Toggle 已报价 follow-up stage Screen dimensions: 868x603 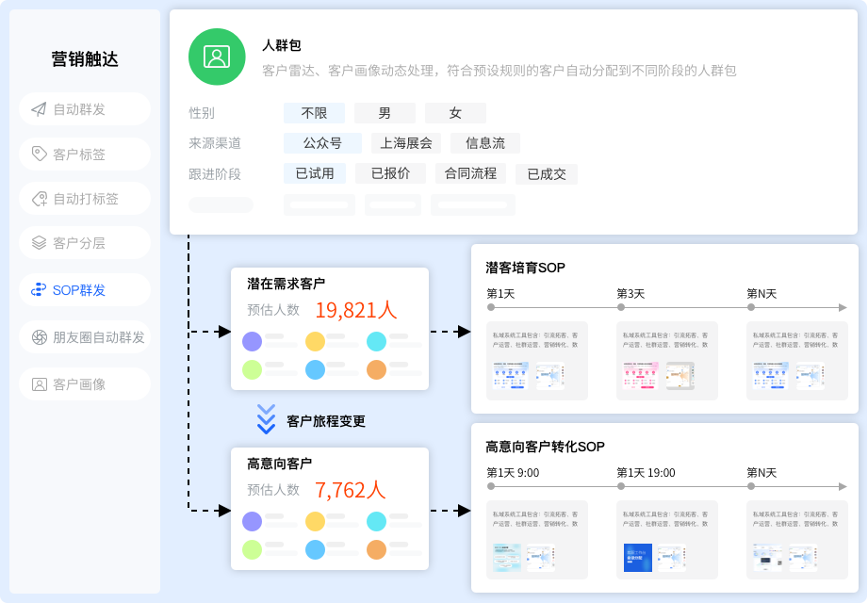[391, 173]
